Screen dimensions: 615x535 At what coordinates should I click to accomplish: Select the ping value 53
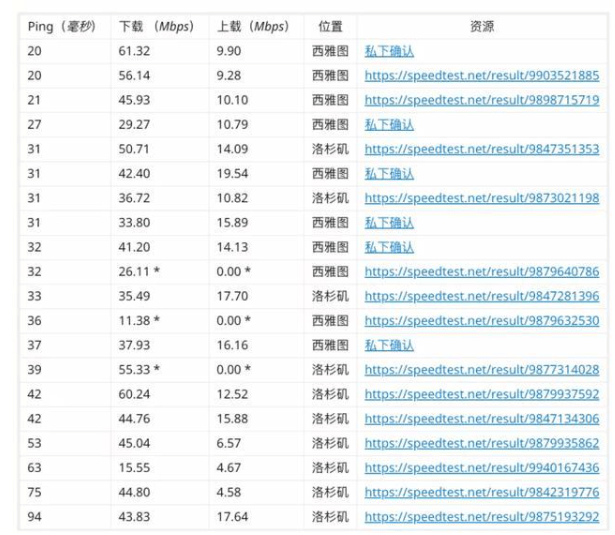(x=34, y=443)
